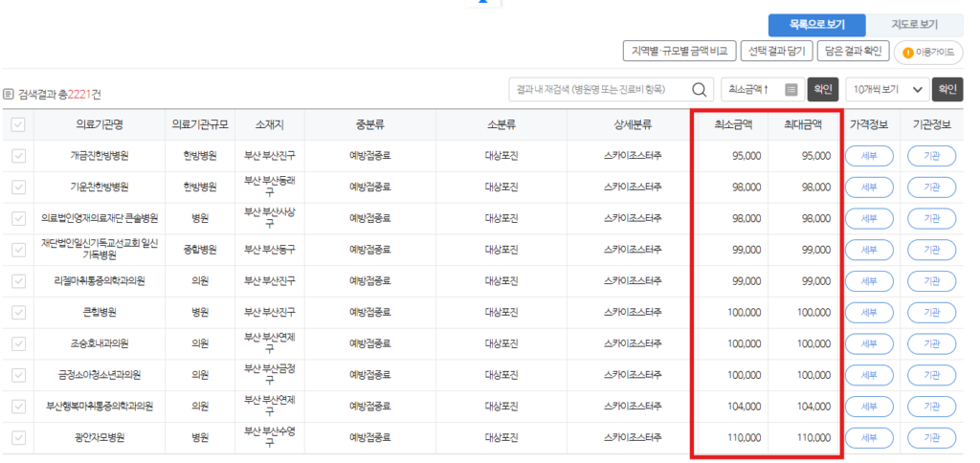This screenshot has width=980, height=463.
Task: Click the list icon beside 검색결과 총2221건
Action: tap(8, 95)
